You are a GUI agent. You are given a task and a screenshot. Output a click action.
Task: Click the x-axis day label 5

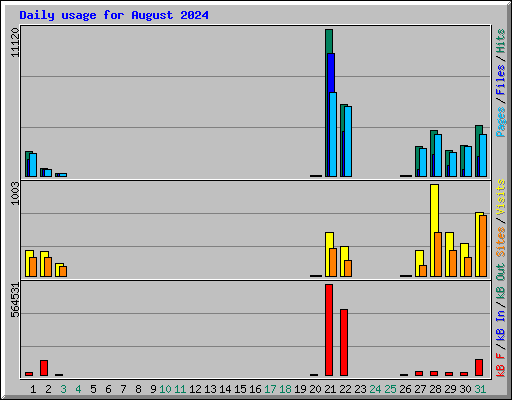click(93, 389)
